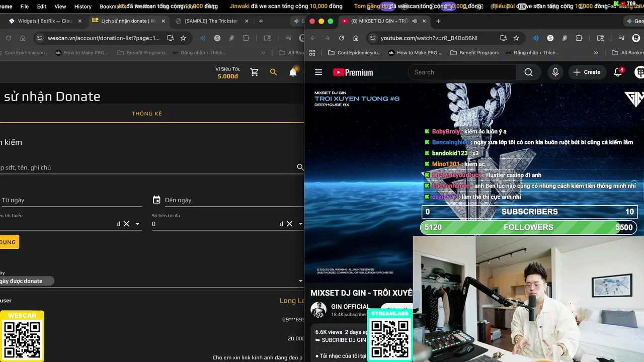The image size is (644, 362).
Task: Click the yellow apply button
Action: (9, 242)
